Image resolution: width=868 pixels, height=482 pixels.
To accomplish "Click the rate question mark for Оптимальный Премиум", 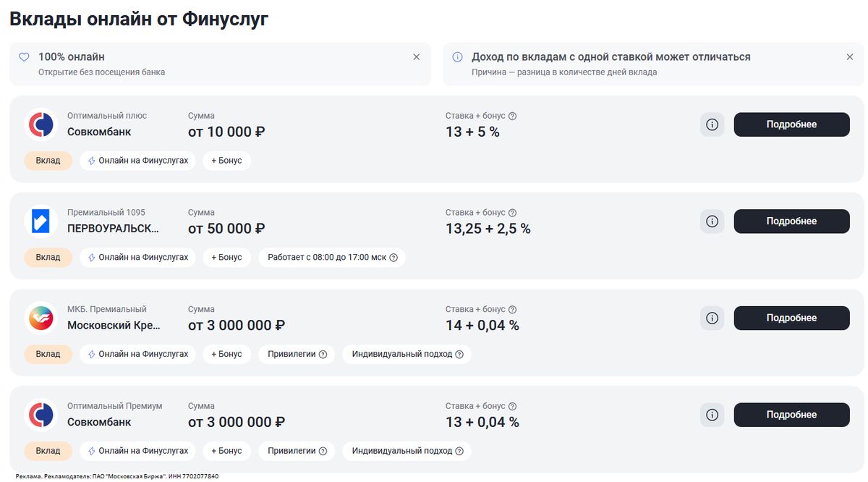I will pyautogui.click(x=513, y=406).
